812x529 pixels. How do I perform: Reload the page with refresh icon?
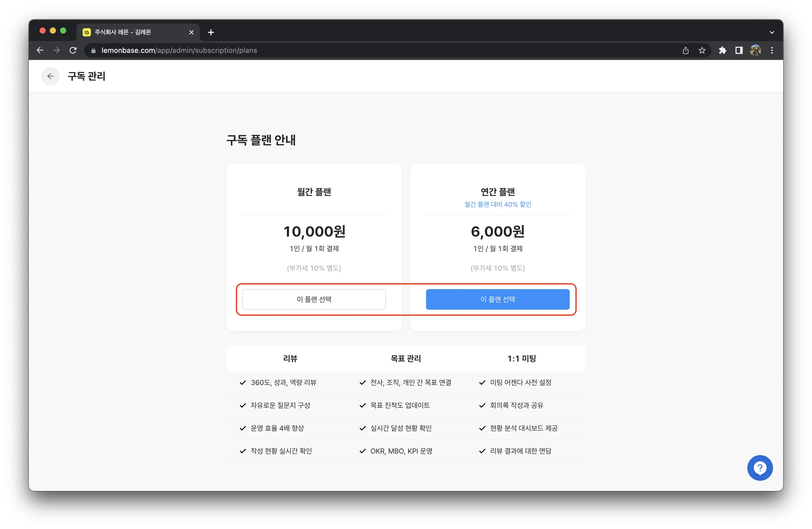pos(73,51)
